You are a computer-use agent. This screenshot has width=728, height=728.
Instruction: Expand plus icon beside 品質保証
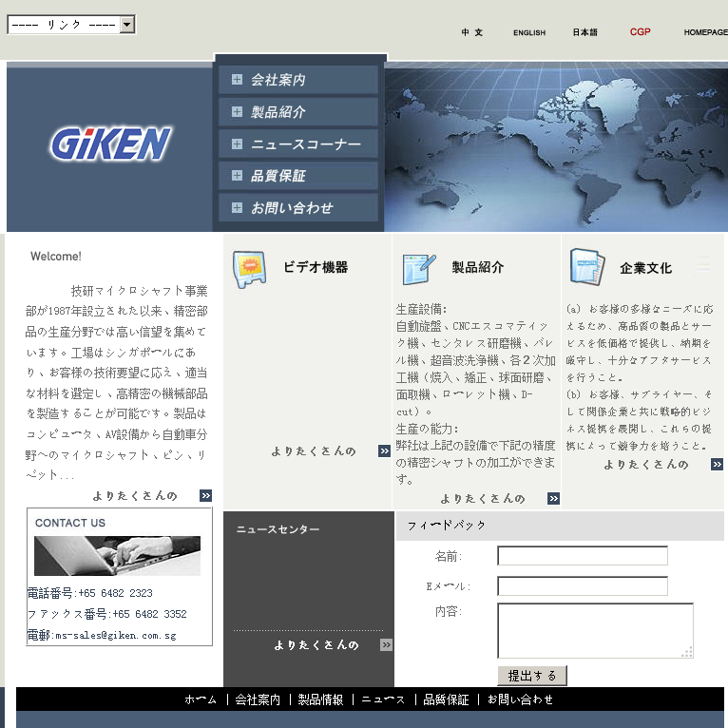pos(237,175)
